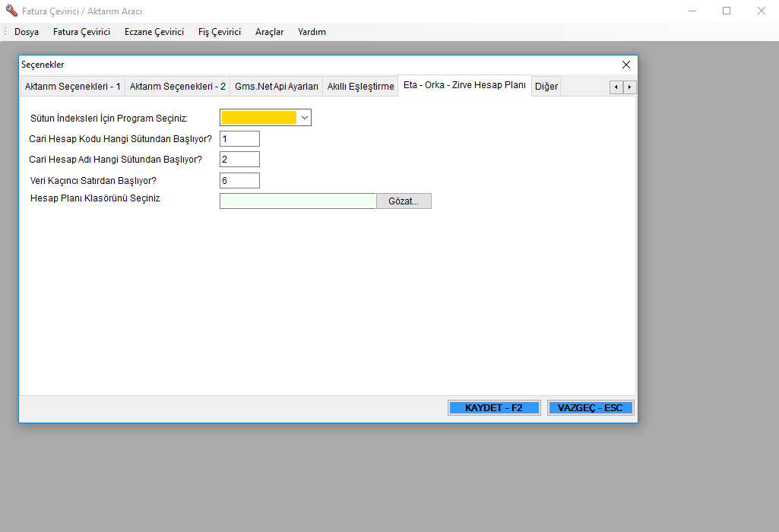Open the Akıllı Eşleştirme tab
This screenshot has width=779, height=532.
point(360,87)
